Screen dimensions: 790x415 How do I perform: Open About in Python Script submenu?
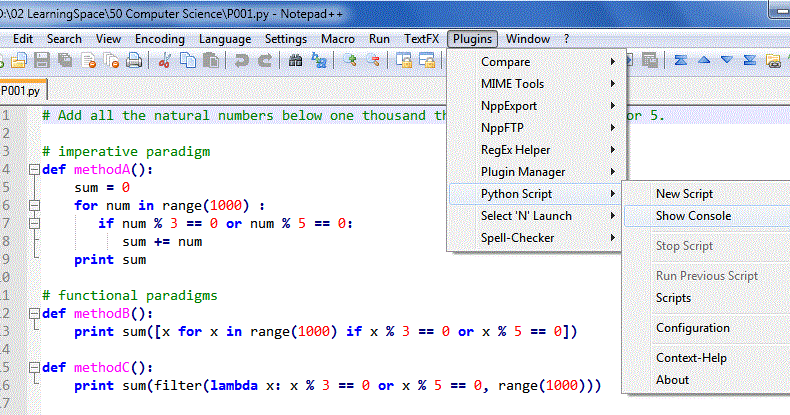pyautogui.click(x=707, y=380)
